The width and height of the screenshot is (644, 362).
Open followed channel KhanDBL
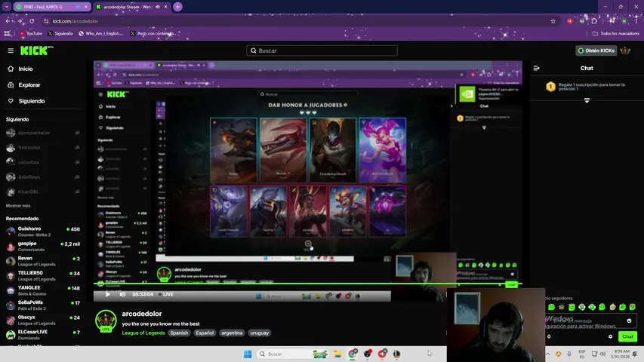43,192
